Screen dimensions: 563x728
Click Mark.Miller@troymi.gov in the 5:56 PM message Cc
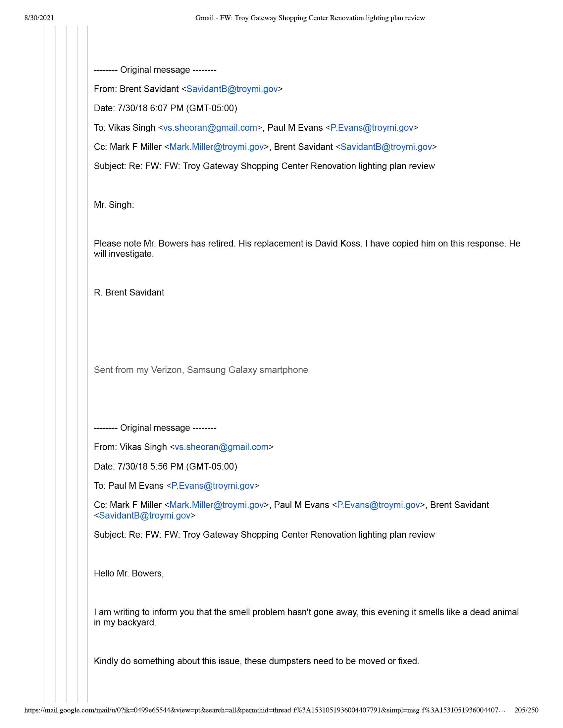point(217,505)
